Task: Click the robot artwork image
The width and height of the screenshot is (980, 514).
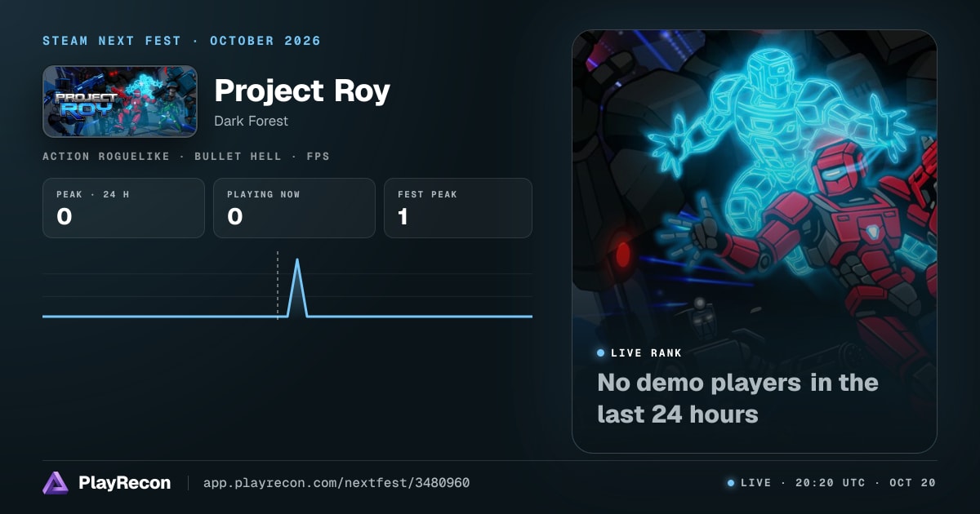Action: [755, 241]
